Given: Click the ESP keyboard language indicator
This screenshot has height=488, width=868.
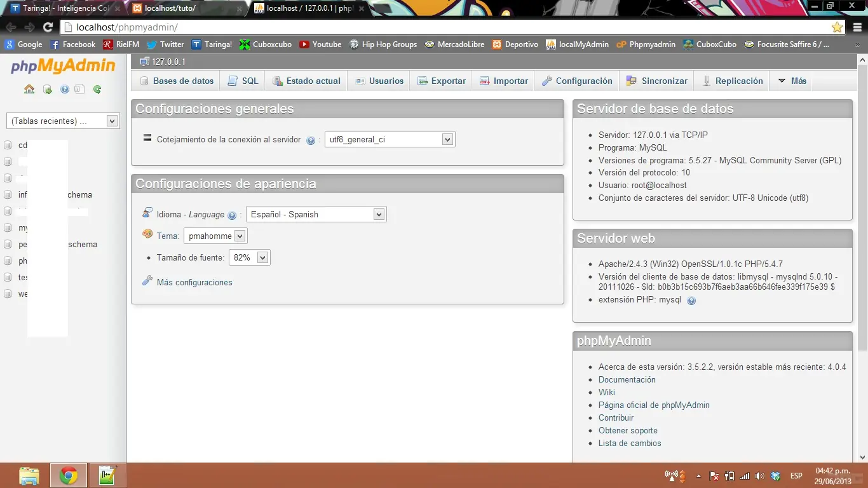Looking at the screenshot, I should (x=796, y=476).
